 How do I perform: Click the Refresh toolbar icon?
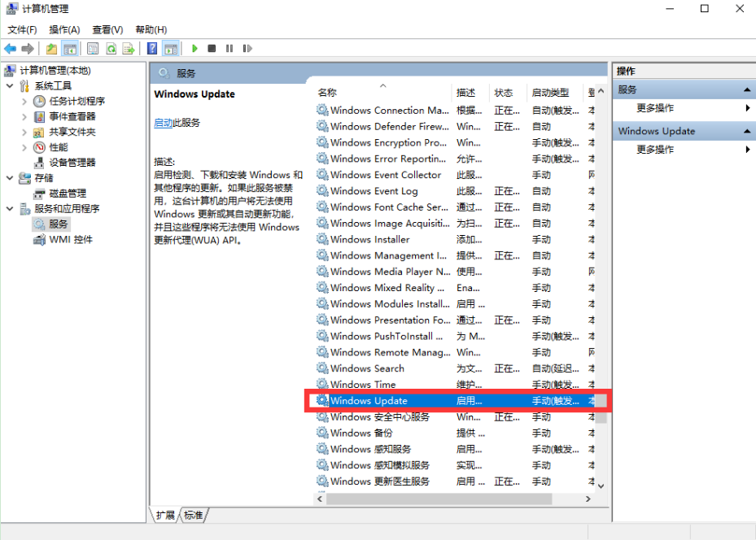point(111,49)
